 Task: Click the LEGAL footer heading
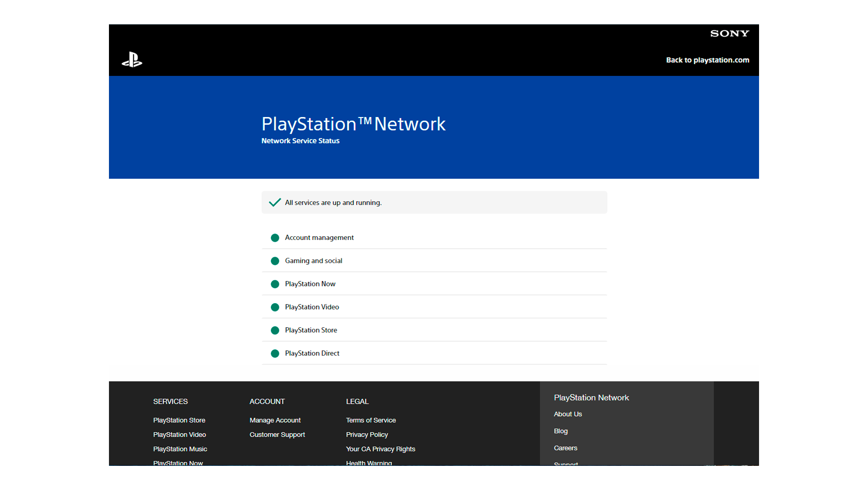pos(357,401)
